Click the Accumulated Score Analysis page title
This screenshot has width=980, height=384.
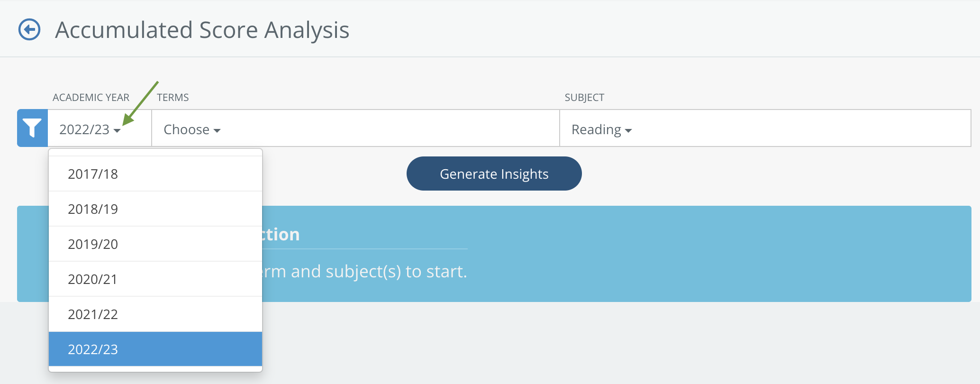pyautogui.click(x=202, y=30)
